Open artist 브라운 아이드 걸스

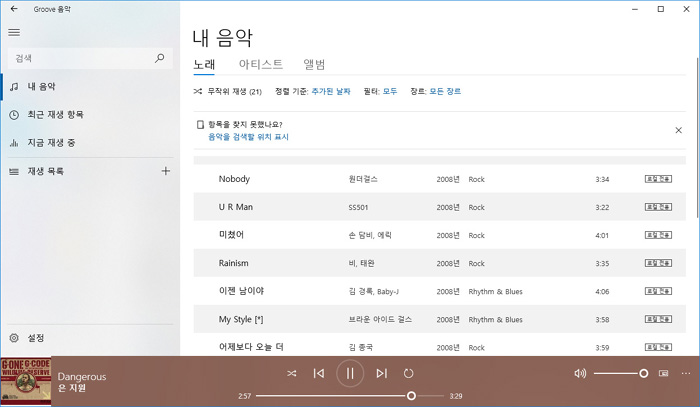click(x=380, y=320)
